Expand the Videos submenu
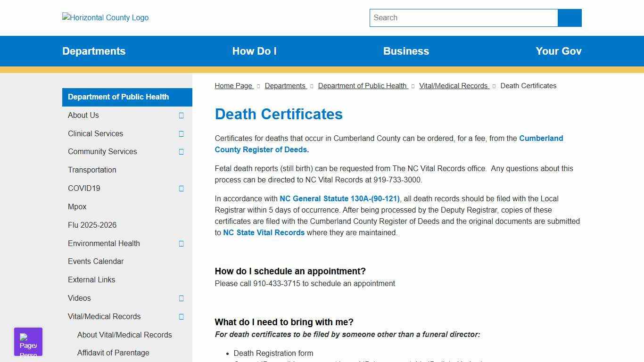The image size is (644, 362). [181, 298]
